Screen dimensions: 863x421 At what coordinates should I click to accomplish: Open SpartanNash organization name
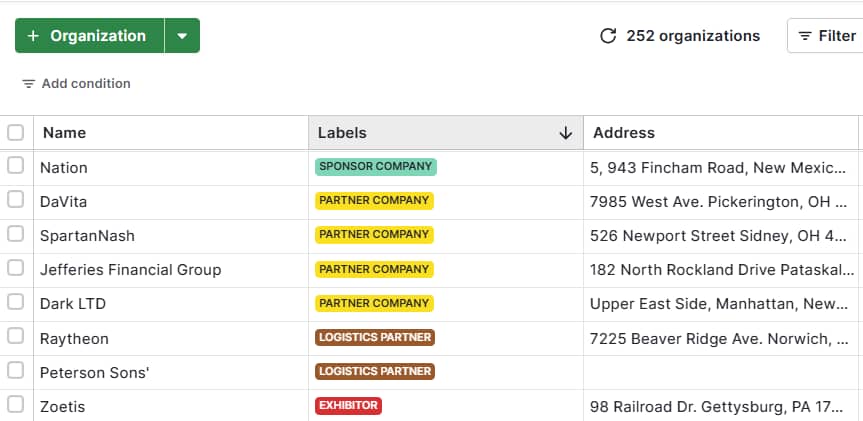pyautogui.click(x=88, y=236)
